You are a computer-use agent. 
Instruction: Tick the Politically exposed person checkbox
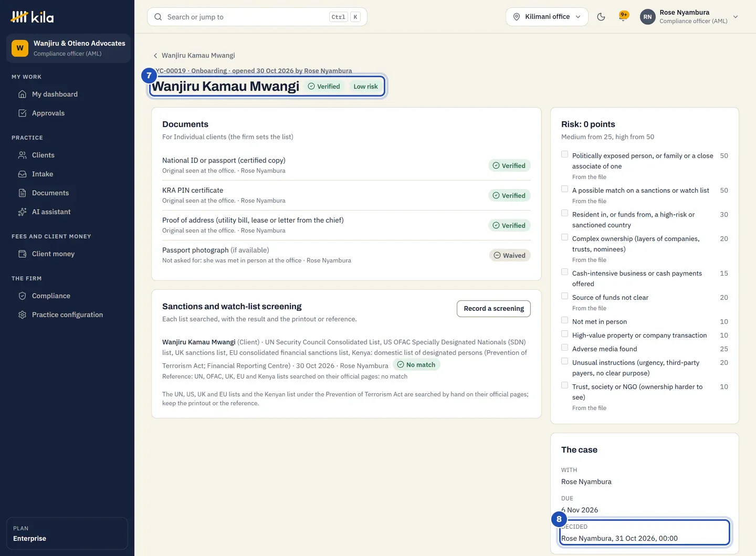click(565, 154)
